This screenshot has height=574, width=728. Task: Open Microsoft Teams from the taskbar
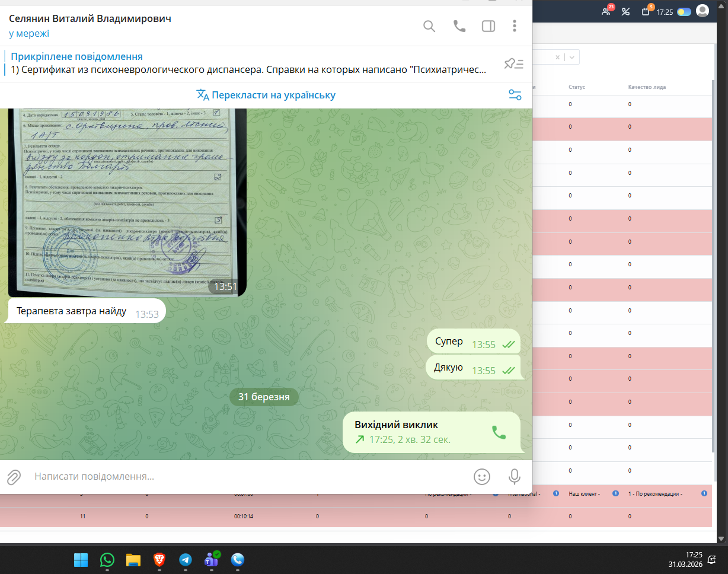tap(212, 559)
